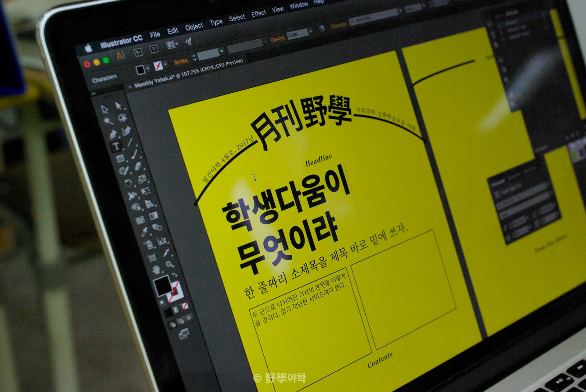Image resolution: width=586 pixels, height=392 pixels.
Task: Select the Blend tool
Action: (157, 228)
